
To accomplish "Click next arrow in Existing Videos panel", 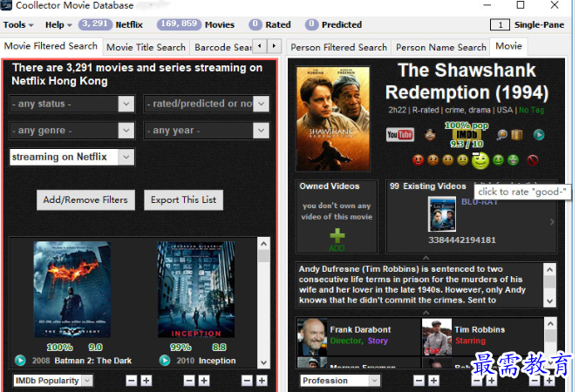I will click(552, 221).
